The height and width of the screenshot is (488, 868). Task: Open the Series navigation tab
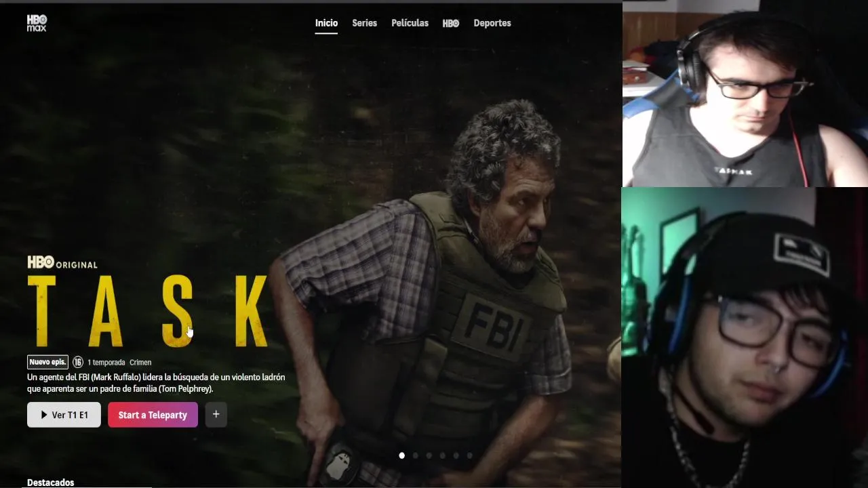coord(364,23)
